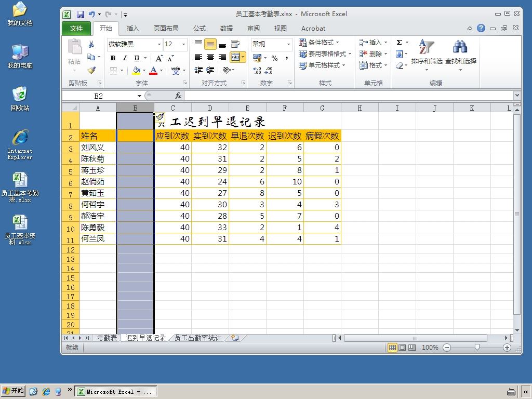Image resolution: width=532 pixels, height=399 pixels.
Task: Align text right
Action: click(x=222, y=57)
